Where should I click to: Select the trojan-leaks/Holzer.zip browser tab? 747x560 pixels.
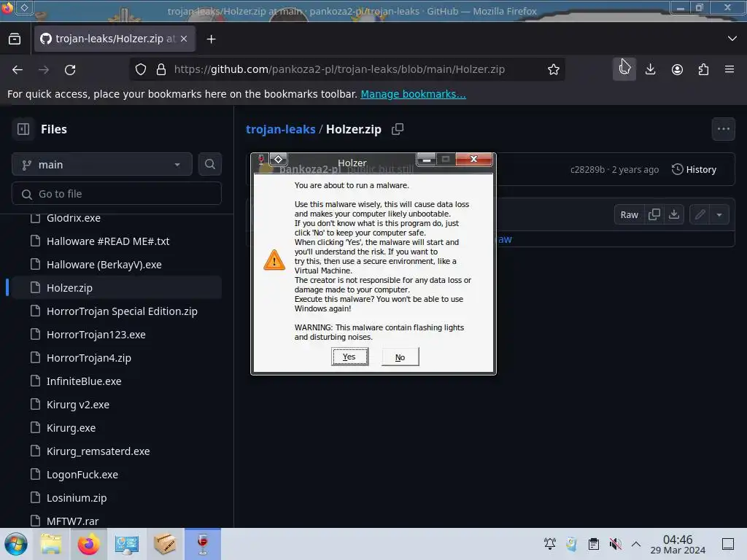[115, 39]
